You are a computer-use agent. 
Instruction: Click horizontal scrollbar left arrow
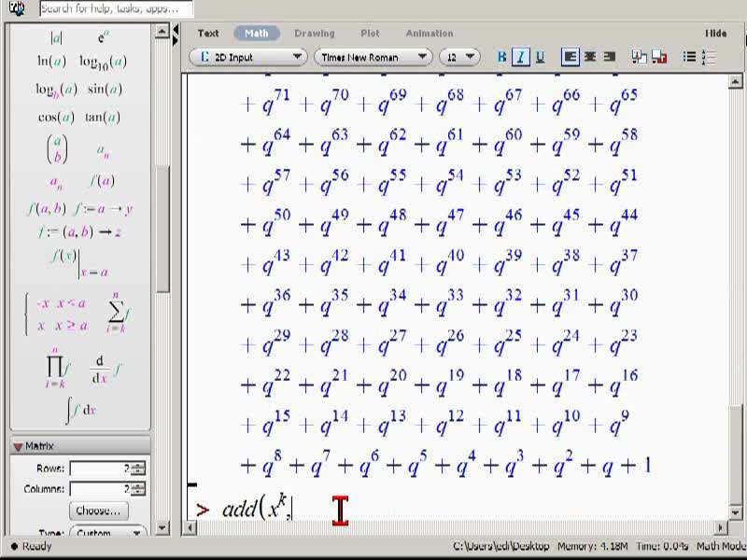click(190, 527)
